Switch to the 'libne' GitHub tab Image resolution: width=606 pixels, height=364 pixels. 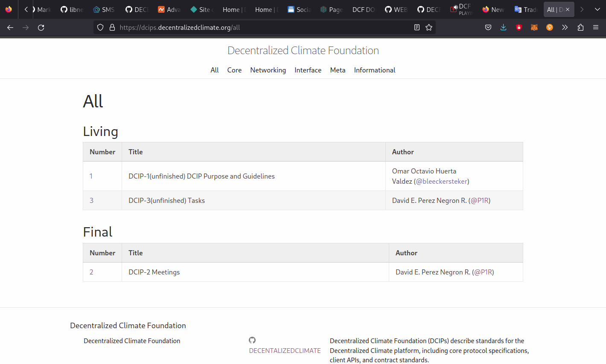point(72,9)
